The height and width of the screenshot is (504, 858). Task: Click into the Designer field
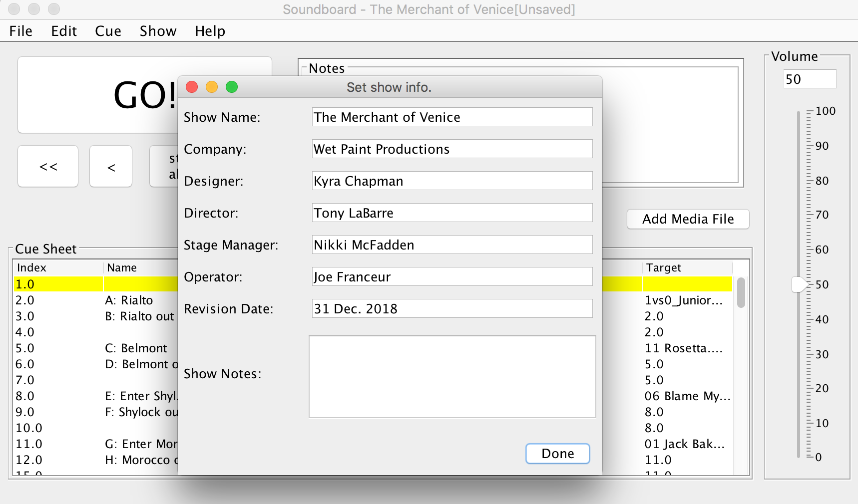point(452,181)
